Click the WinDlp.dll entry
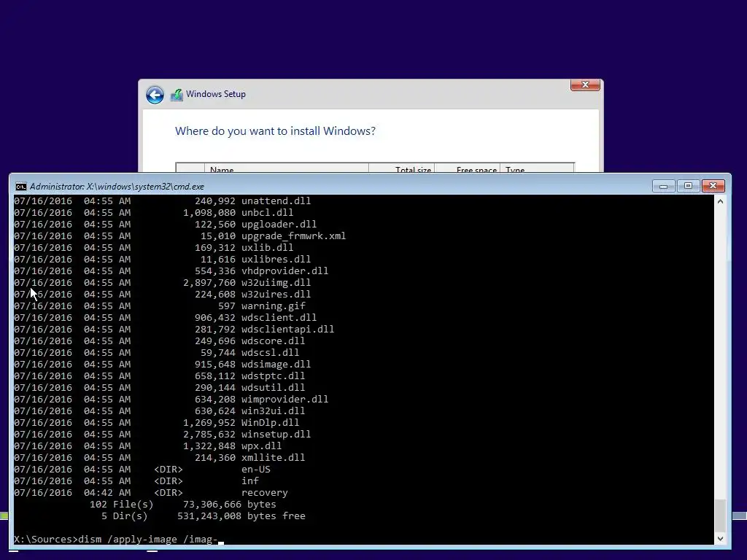Screen dimensions: 747x560 click(270, 422)
